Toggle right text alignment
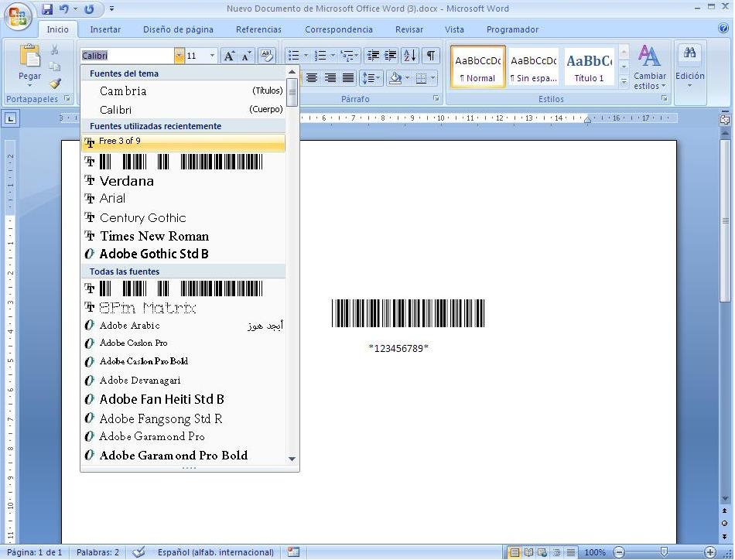Image resolution: width=735 pixels, height=560 pixels. click(x=330, y=78)
